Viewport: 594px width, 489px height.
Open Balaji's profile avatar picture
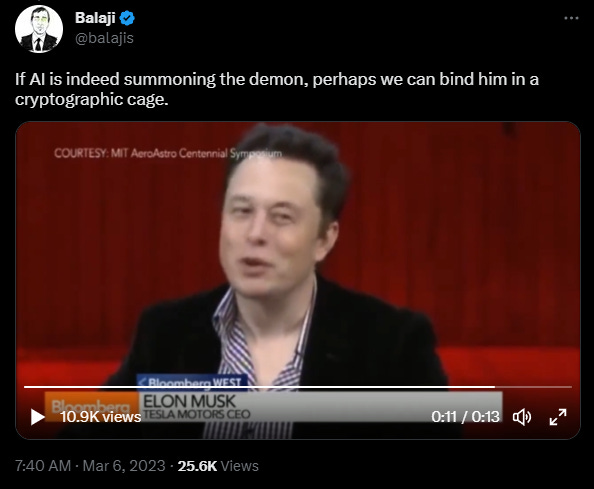click(39, 29)
